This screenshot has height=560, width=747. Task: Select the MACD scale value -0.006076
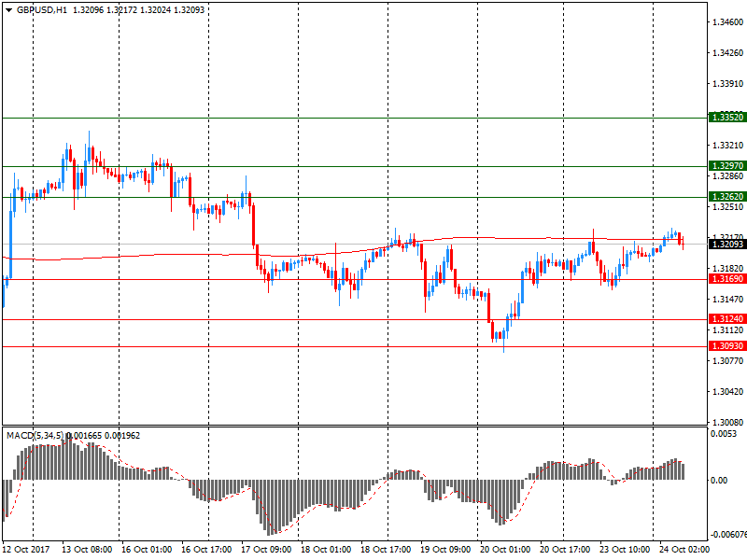727,535
